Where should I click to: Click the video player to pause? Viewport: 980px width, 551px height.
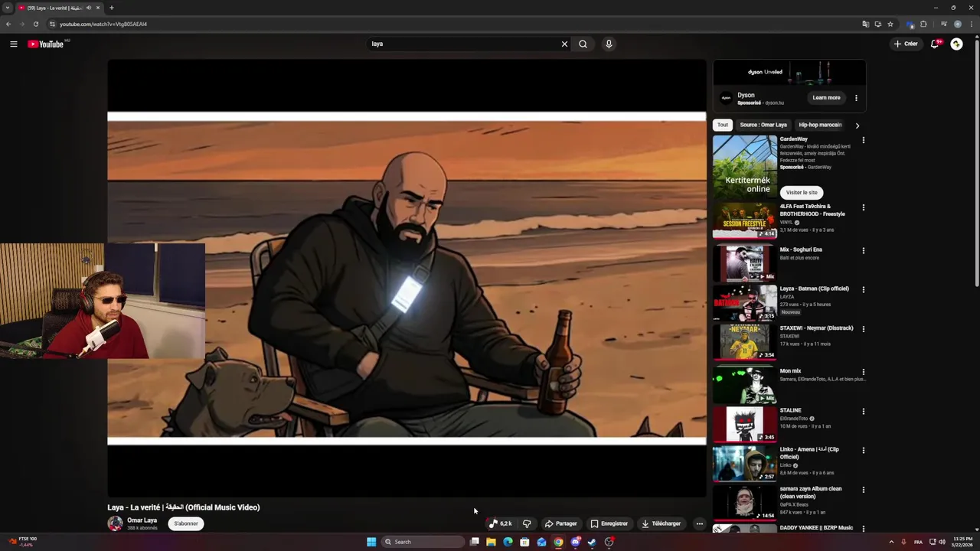click(407, 279)
